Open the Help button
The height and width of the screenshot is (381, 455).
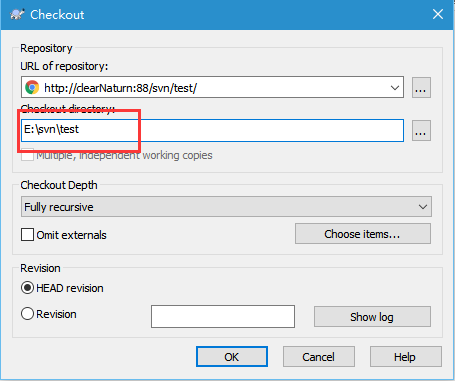coord(405,357)
